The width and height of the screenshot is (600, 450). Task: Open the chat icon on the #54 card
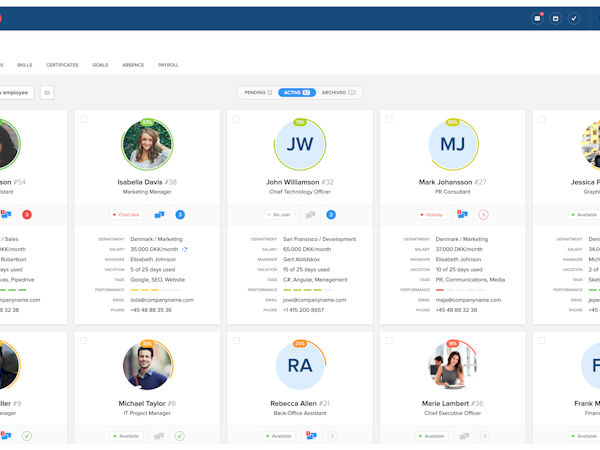pyautogui.click(x=6, y=214)
